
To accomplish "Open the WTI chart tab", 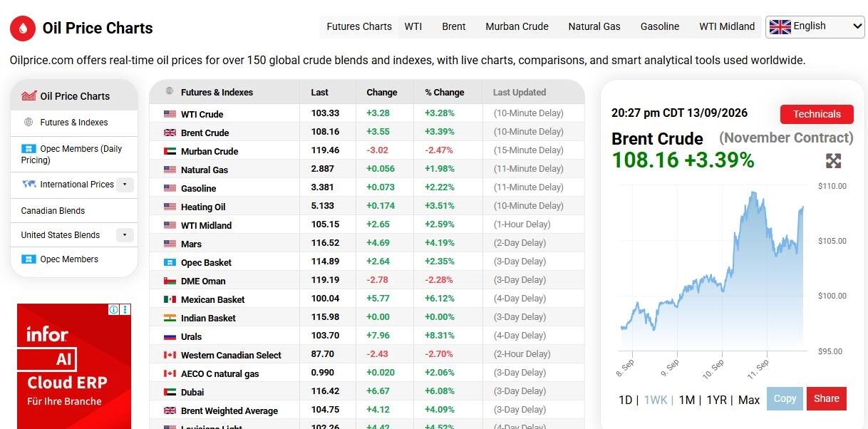I will click(413, 26).
